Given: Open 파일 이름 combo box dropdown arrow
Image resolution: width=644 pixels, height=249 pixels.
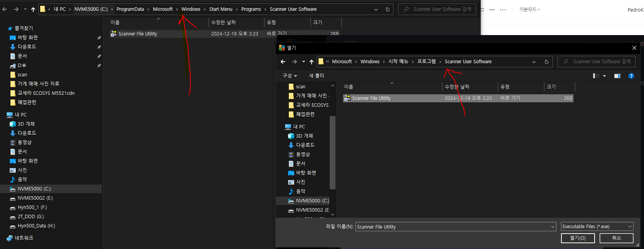Looking at the screenshot, I should coord(552,227).
